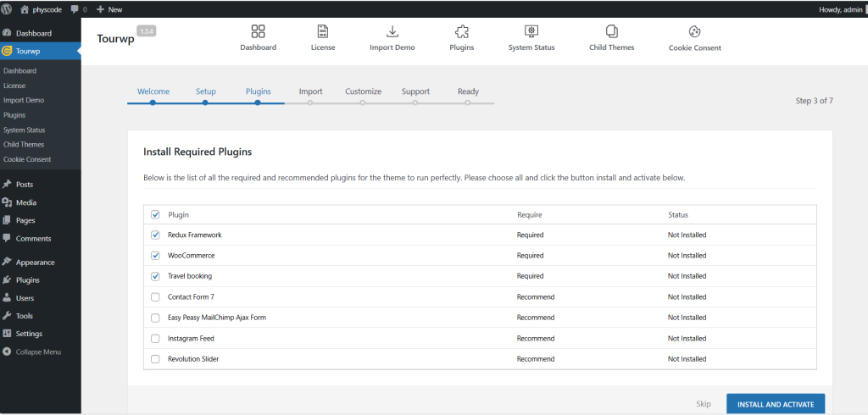
Task: Click the 1.3.4 version badge
Action: [x=147, y=31]
